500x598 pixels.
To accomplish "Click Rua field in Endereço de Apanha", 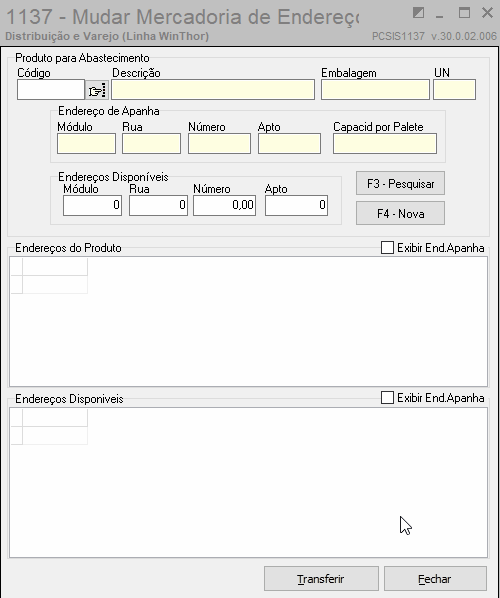I will 151,143.
